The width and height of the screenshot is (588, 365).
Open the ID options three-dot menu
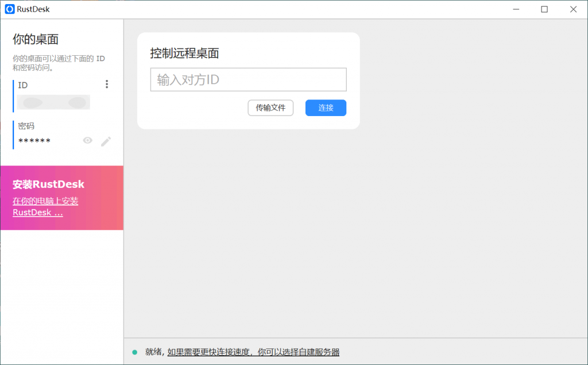107,84
